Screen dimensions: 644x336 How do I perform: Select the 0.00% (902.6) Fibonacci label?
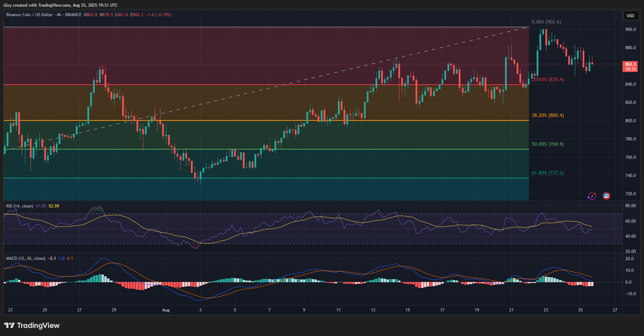(x=546, y=22)
